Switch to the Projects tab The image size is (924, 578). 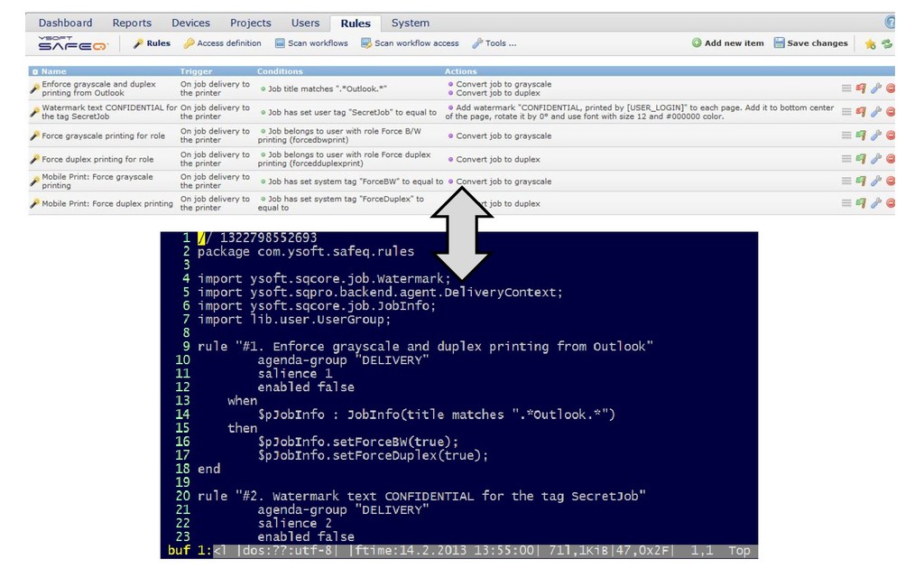251,23
